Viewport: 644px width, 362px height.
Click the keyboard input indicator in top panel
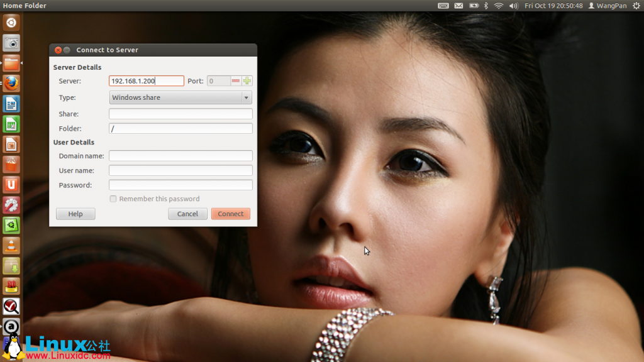[443, 6]
